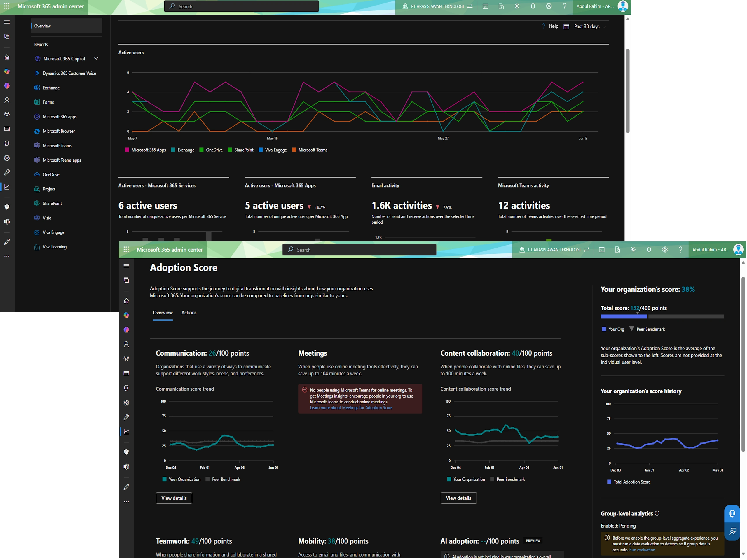Click the vertical scrollbar of the Reports window
The width and height of the screenshot is (747, 560).
point(628,91)
